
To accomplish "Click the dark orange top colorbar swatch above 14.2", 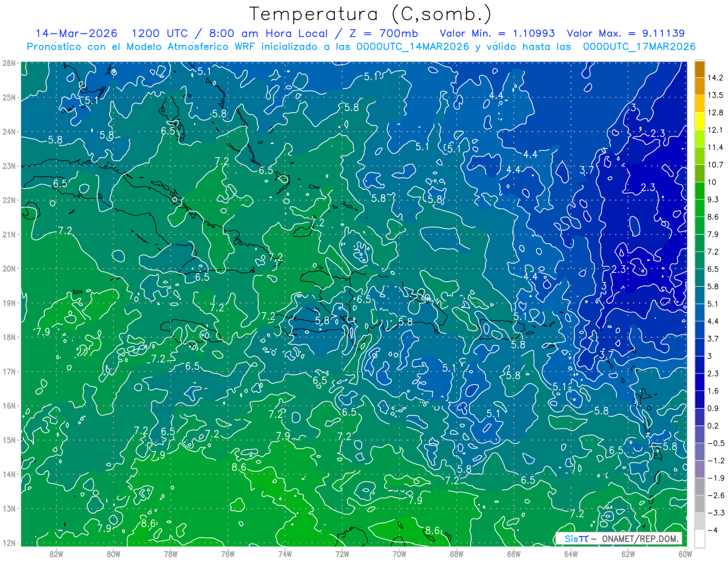I will click(699, 69).
